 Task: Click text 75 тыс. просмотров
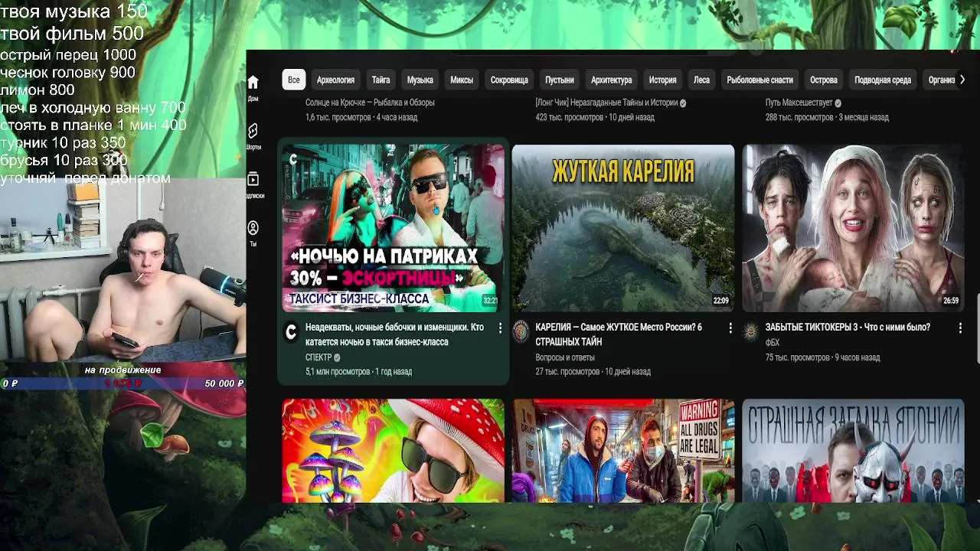pyautogui.click(x=798, y=357)
